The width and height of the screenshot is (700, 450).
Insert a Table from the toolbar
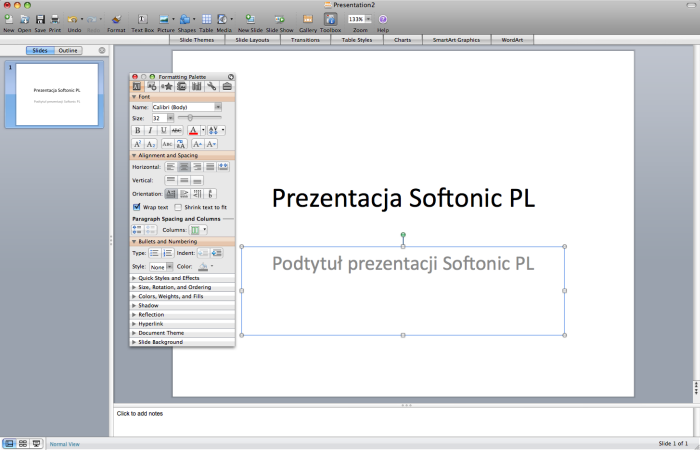tap(206, 19)
